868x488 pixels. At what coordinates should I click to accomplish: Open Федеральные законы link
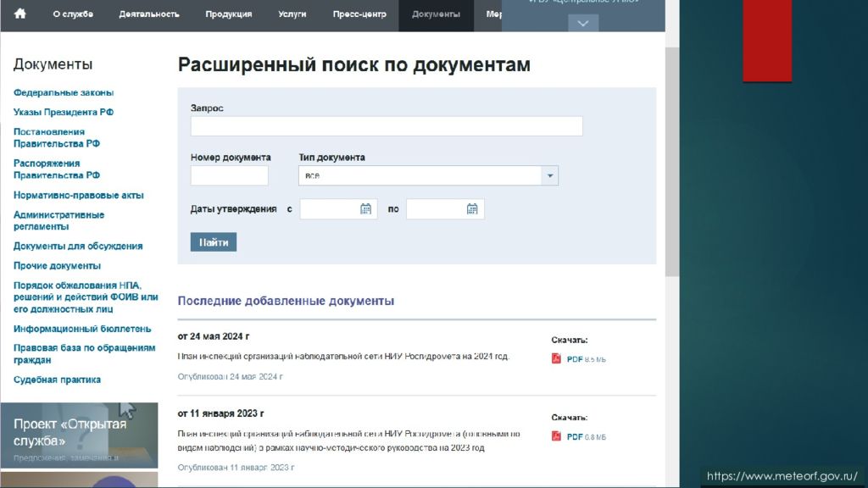(x=64, y=92)
